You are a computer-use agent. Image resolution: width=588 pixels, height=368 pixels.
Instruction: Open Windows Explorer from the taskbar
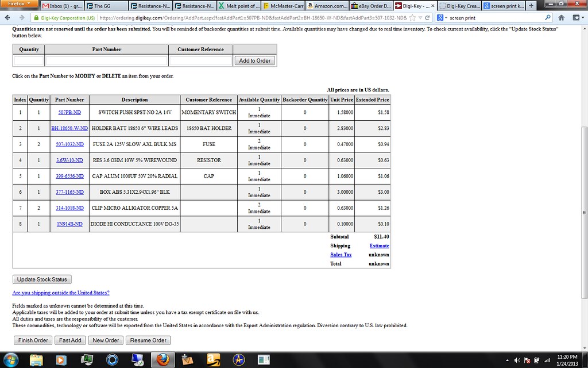coord(36,360)
